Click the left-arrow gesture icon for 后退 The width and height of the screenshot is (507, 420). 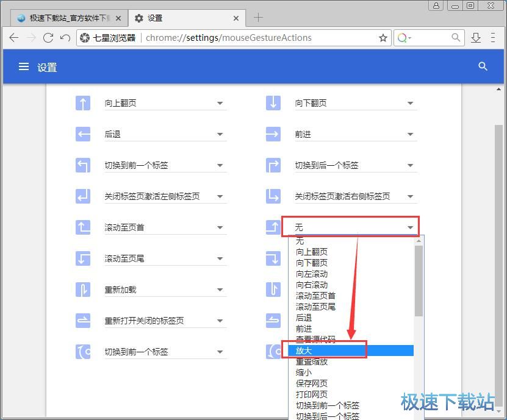83,134
